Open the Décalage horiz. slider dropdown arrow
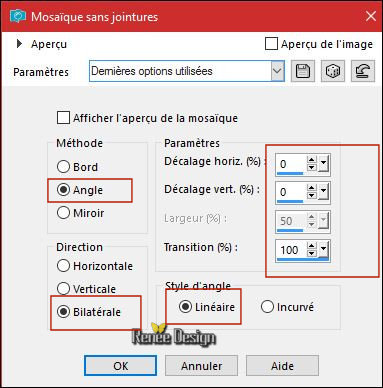The width and height of the screenshot is (383, 388). (x=323, y=164)
